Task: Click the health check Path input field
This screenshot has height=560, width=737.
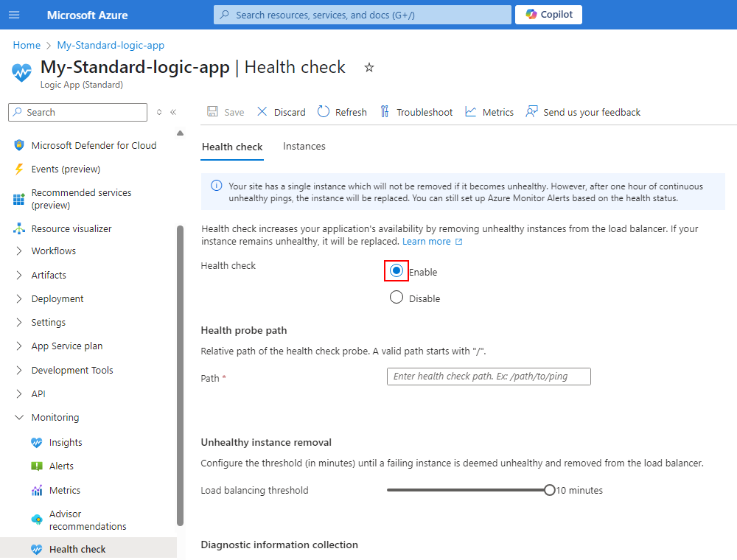Action: coord(489,377)
